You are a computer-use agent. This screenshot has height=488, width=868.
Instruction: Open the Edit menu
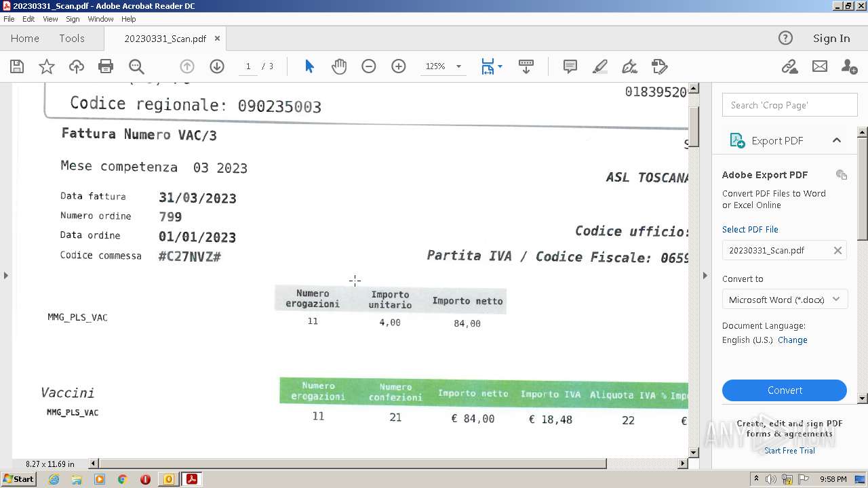pos(28,19)
